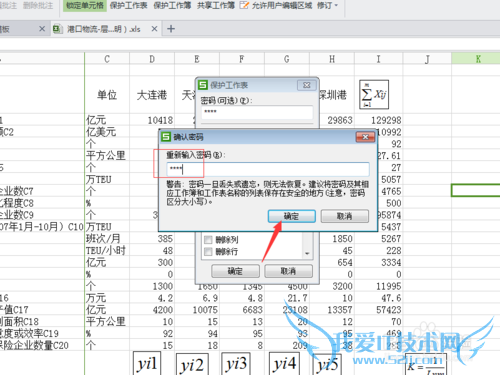Click 取消 in the 确认密码 dialog

click(x=345, y=216)
